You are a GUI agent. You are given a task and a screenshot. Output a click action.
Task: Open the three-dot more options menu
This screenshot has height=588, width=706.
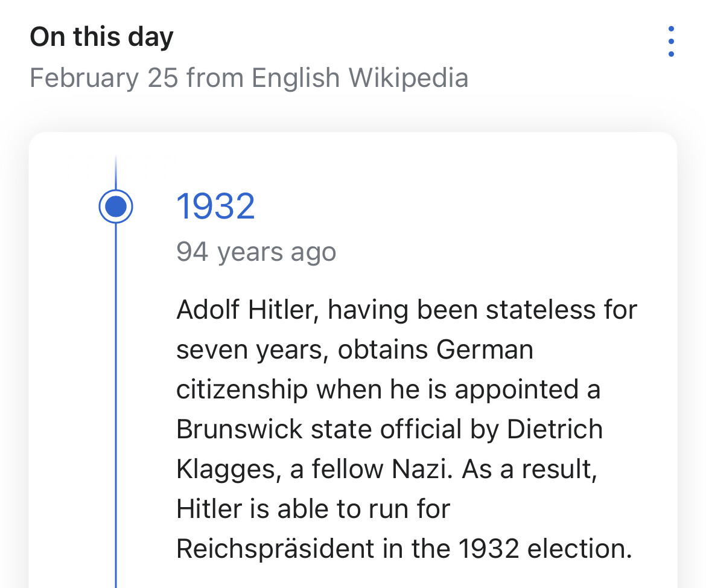click(671, 42)
